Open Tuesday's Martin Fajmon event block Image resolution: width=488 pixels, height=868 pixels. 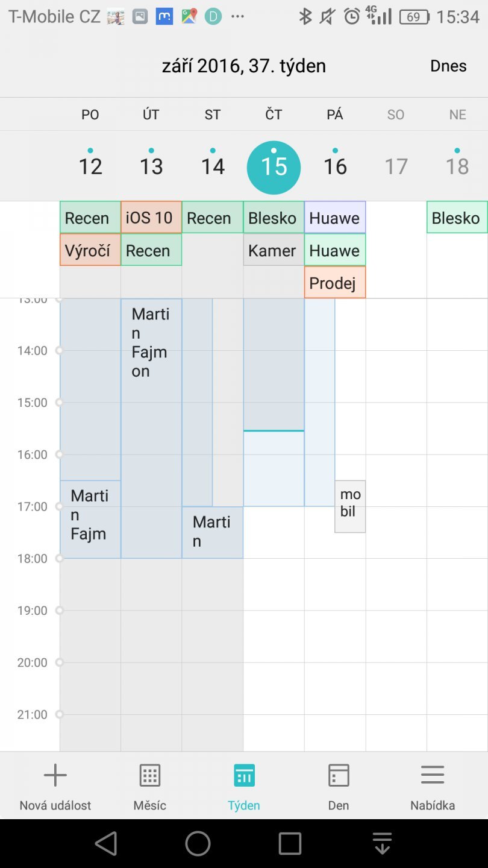point(151,428)
